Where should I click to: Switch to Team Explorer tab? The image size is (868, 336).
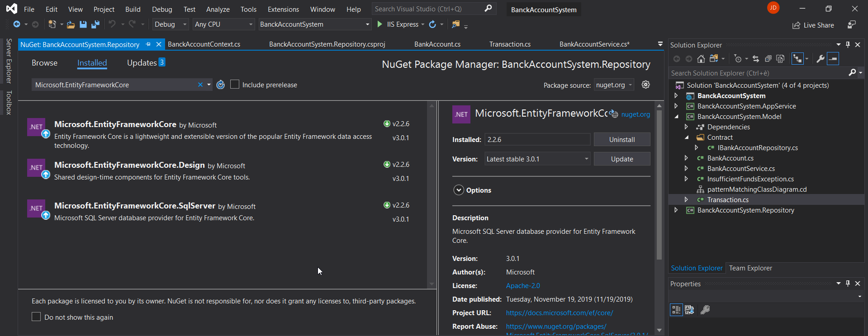coord(750,268)
